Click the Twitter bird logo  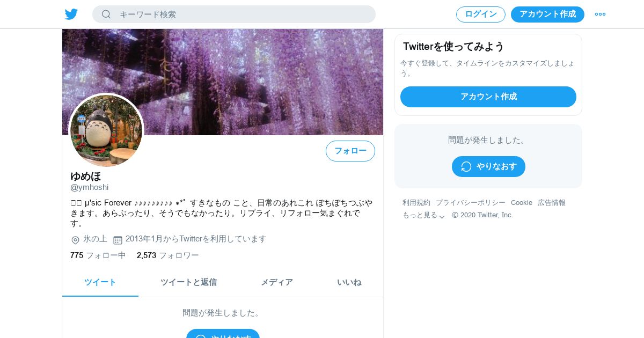tap(71, 14)
